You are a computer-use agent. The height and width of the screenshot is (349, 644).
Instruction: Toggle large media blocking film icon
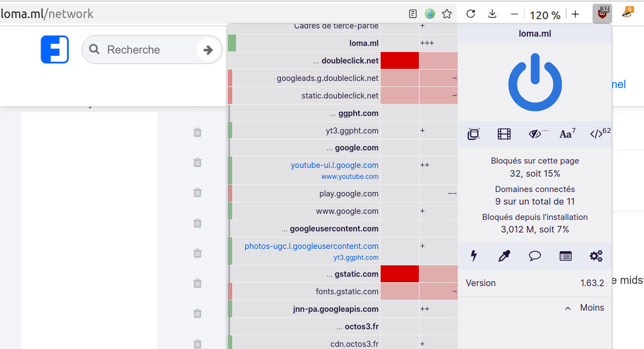504,134
